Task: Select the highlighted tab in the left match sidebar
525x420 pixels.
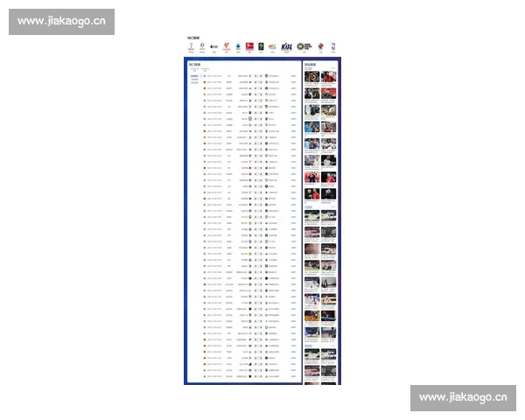Action: (x=194, y=76)
